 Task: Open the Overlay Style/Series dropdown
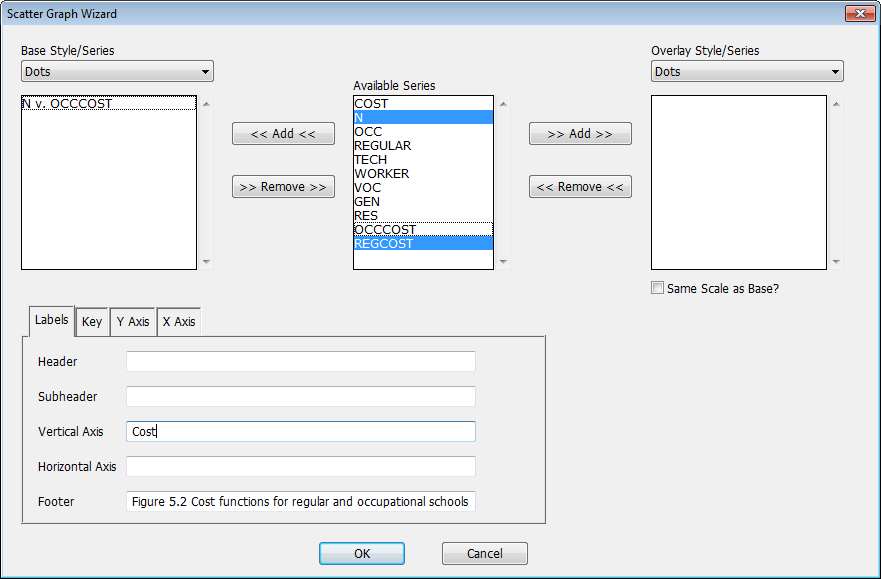[x=747, y=72]
